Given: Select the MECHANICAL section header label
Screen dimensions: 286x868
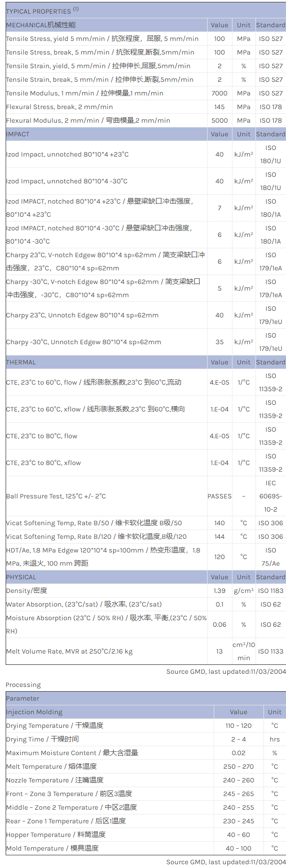Looking at the screenshot, I should (41, 25).
